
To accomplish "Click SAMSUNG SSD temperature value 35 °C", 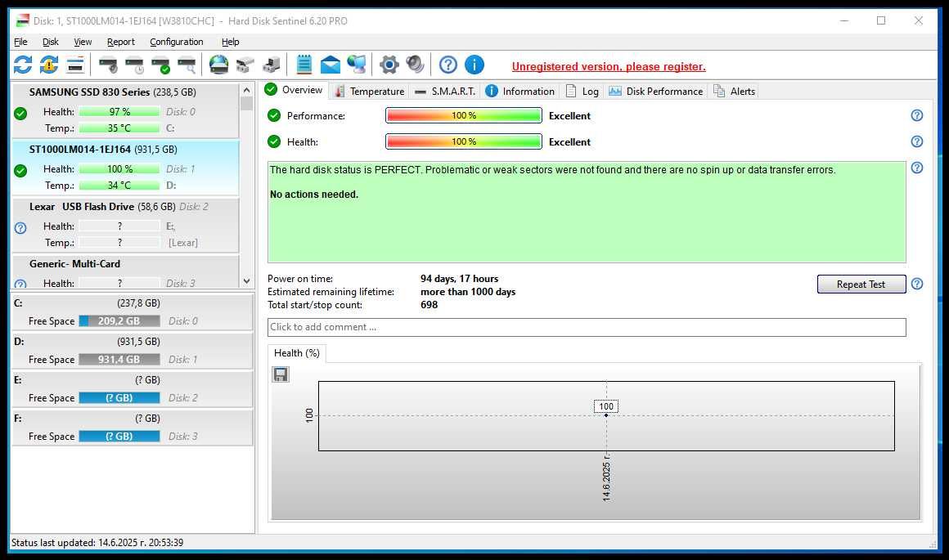I will (119, 128).
